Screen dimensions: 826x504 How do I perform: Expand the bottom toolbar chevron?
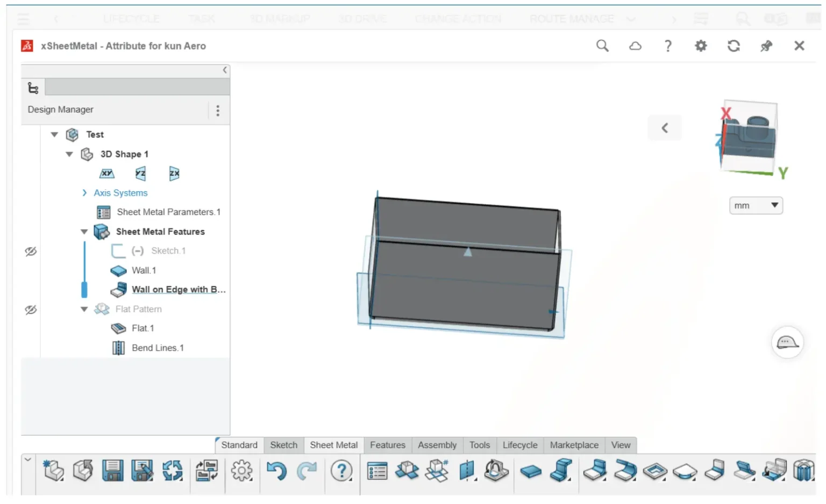coord(28,459)
